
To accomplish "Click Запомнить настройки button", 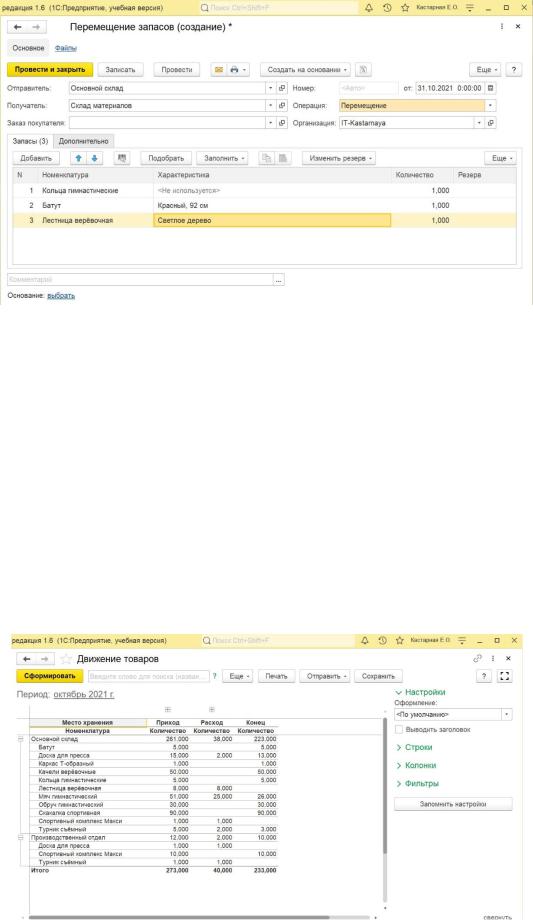I will point(453,804).
